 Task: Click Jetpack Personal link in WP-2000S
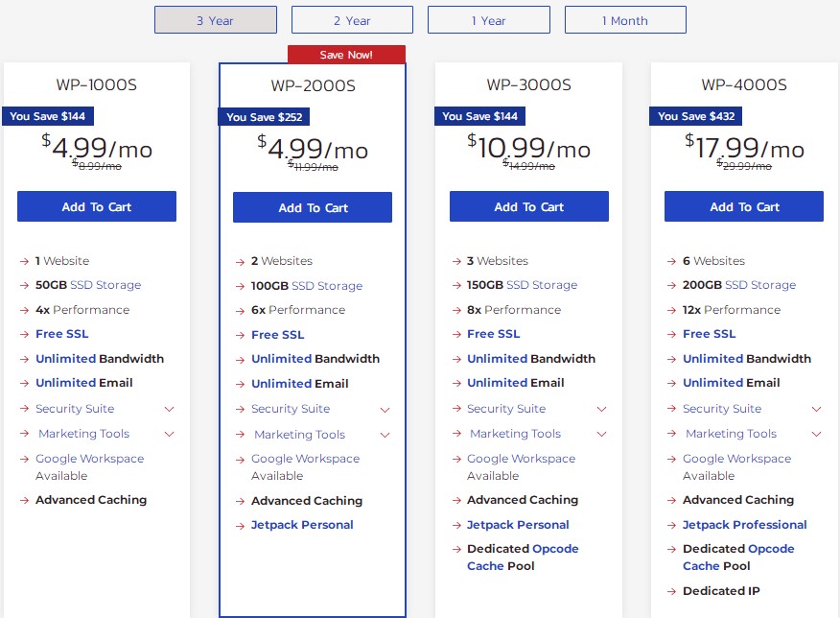[x=302, y=525]
